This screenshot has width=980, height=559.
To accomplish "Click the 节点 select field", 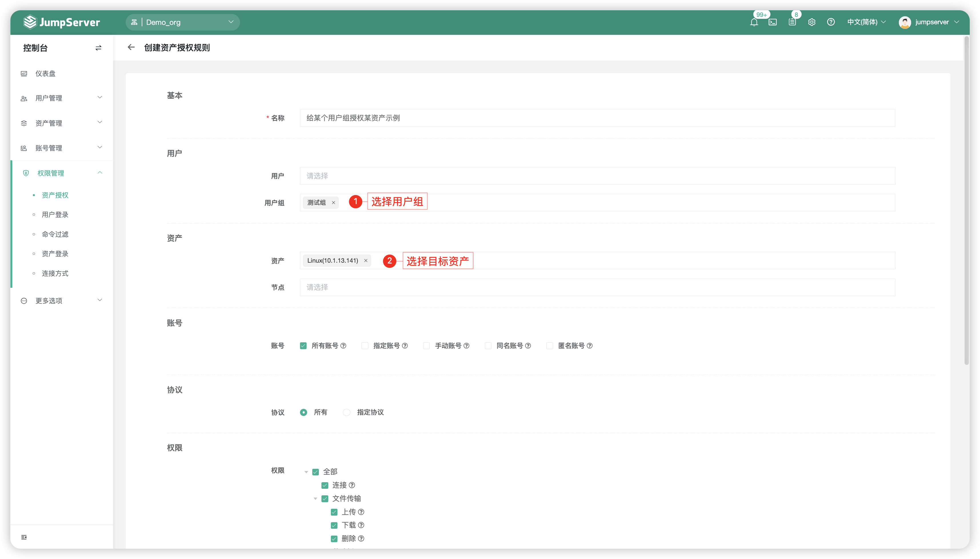I will (x=597, y=287).
